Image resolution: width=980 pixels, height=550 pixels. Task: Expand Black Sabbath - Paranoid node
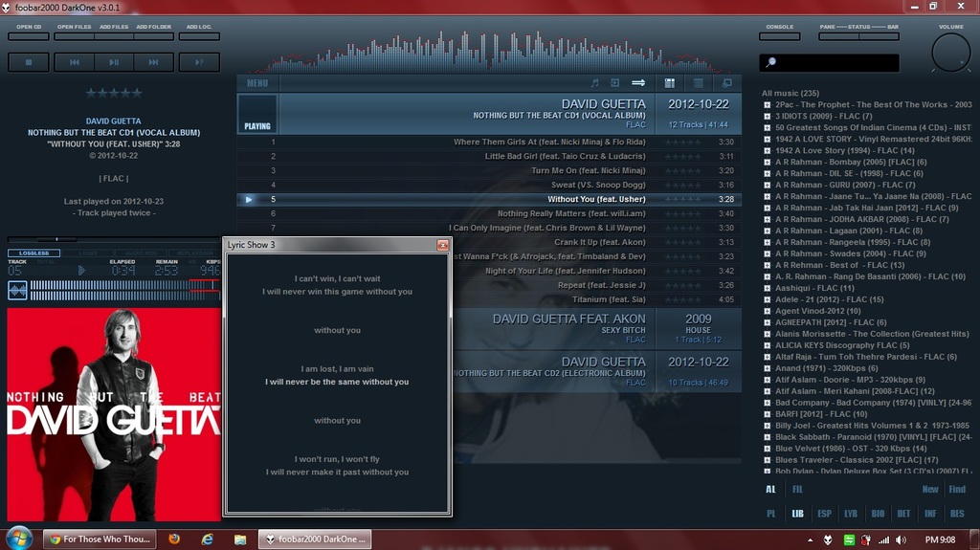(767, 437)
